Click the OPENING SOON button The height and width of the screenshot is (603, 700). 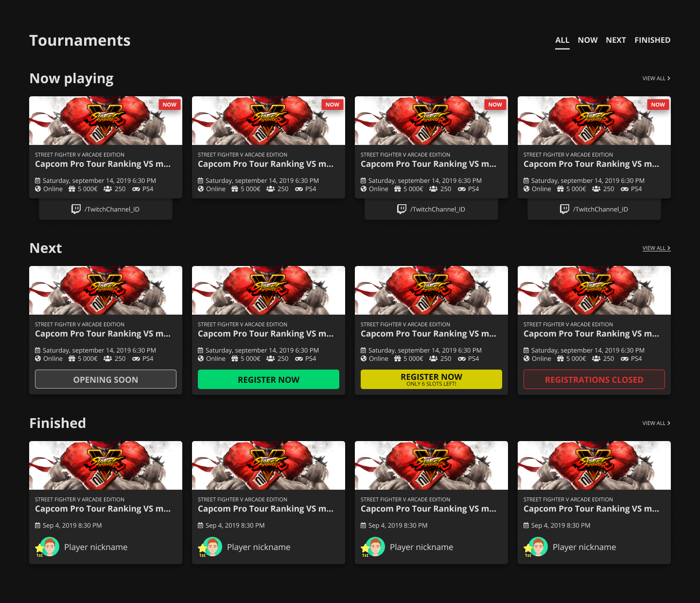pyautogui.click(x=105, y=379)
